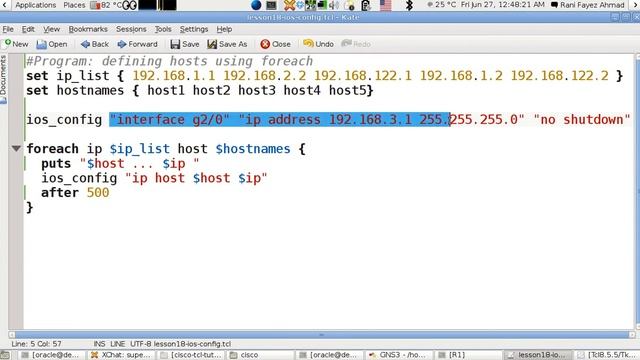Screen dimensions: 640x360
Task: Switch to the cisco folder taskbar window
Action: click(x=261, y=355)
